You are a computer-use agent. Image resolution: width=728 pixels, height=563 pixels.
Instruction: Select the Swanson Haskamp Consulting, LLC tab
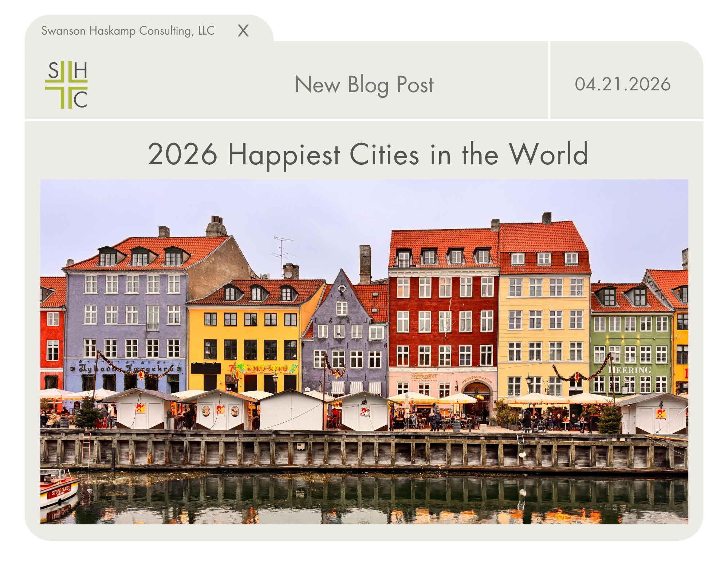(x=127, y=31)
